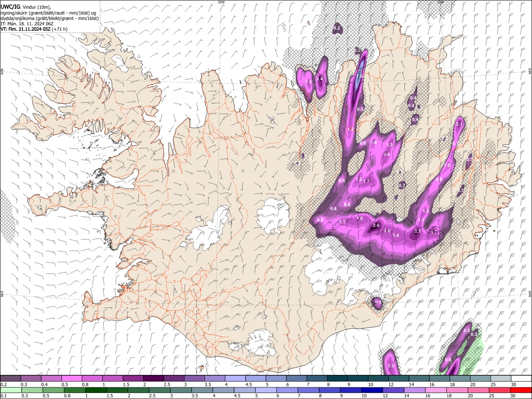Click the 'slydda/snjókoma' legend description line
Screen dimensions: 532x399
click(49, 18)
